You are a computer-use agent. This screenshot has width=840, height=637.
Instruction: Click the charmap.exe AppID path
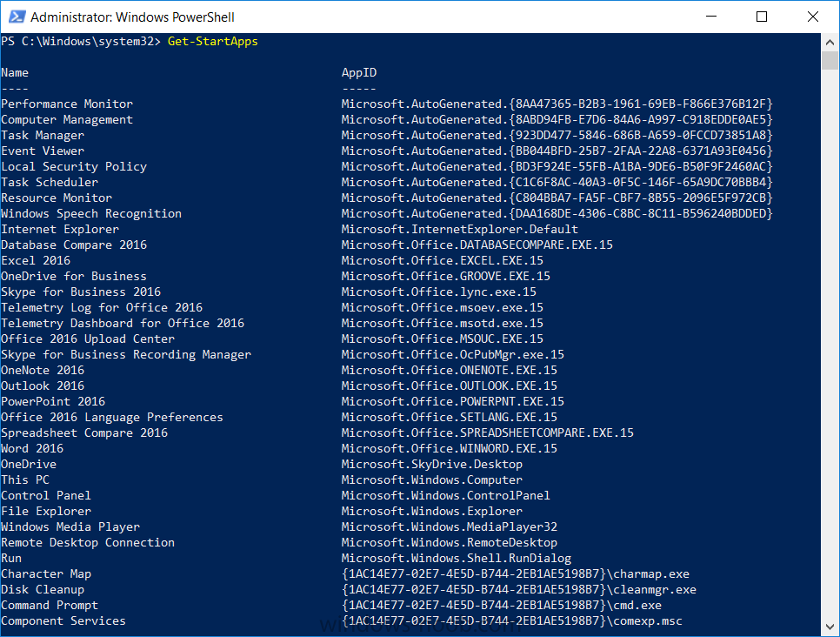[516, 573]
